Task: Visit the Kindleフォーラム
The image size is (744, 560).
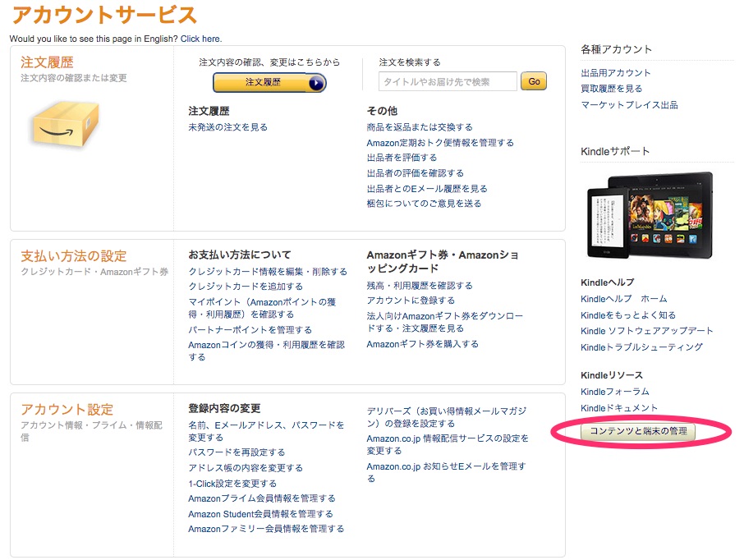Action: tap(616, 391)
